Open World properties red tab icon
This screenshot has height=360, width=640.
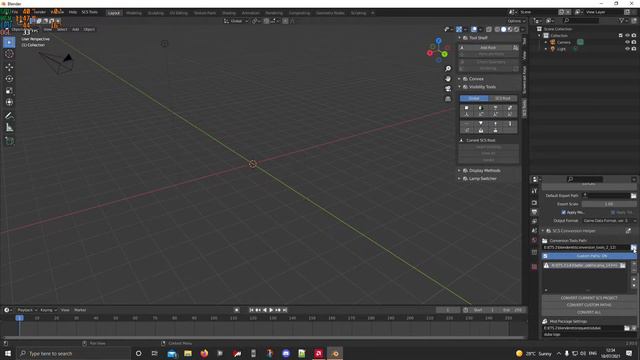534,240
